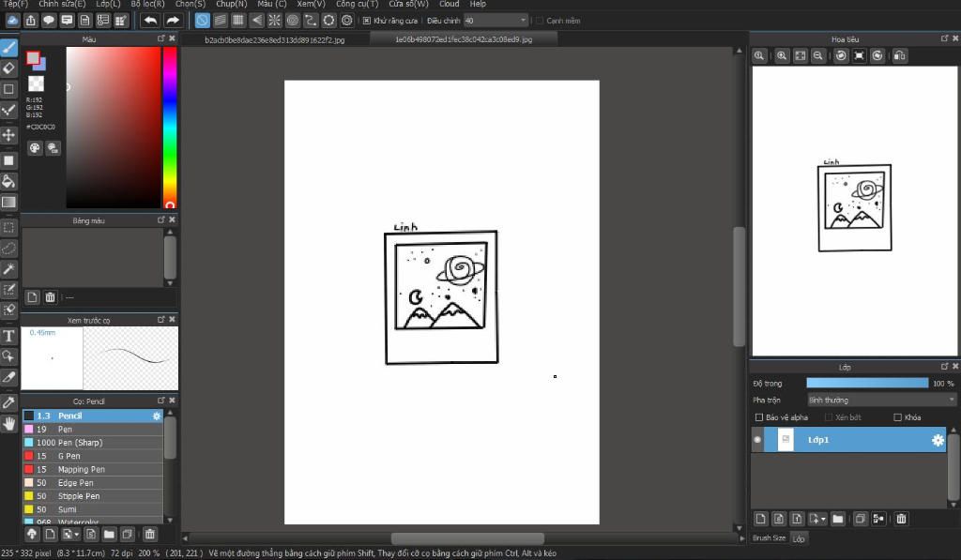Select the Move tool

click(8, 135)
